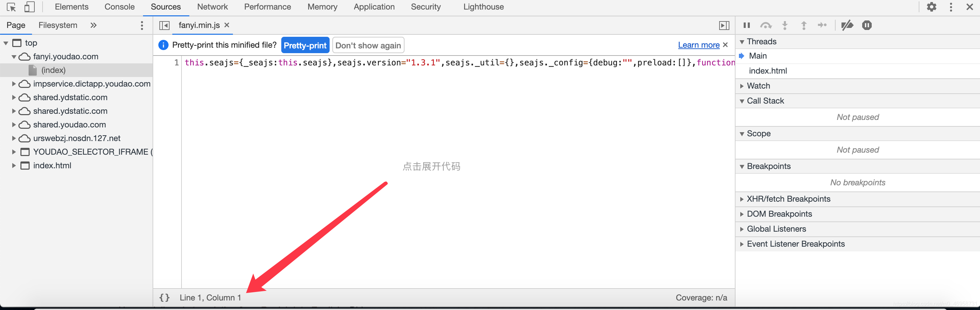980x310 pixels.
Task: Expand the Watch section
Action: (x=857, y=86)
